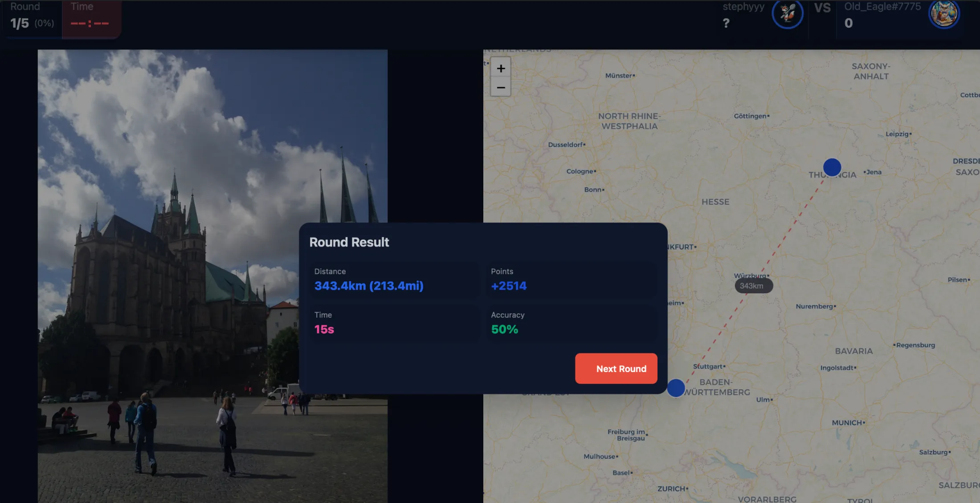
Task: Click stephyyy's player avatar icon
Action: click(787, 14)
